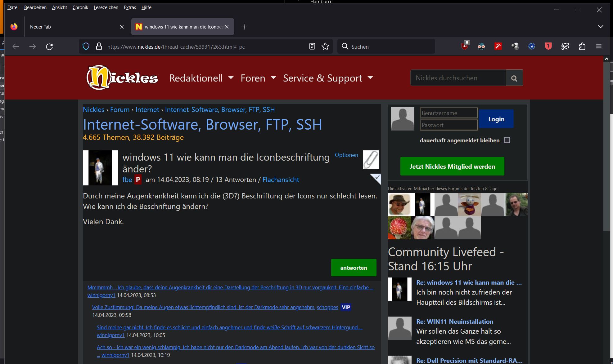
Task: Click the back navigation arrow
Action: click(x=16, y=47)
